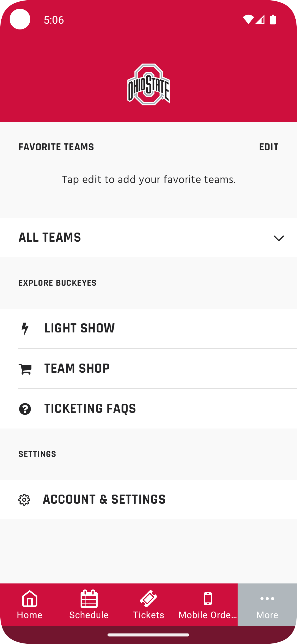Tap the Ticketing FAQs question mark icon
The image size is (297, 644).
pos(25,409)
